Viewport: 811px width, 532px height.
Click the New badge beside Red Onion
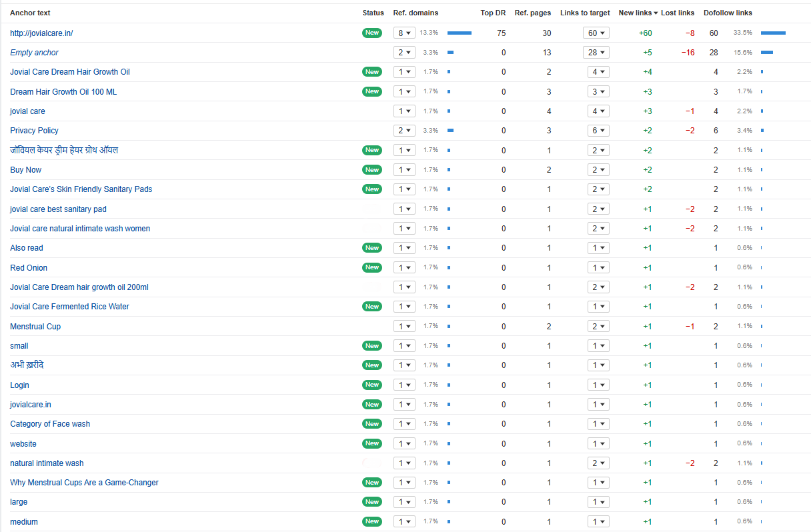tap(371, 267)
